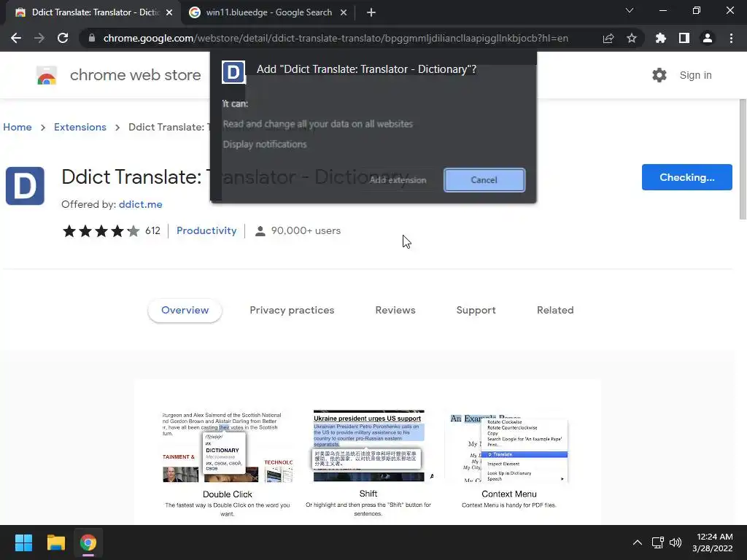747x560 pixels.
Task: Select the Ddict Translate browser tab
Action: [x=93, y=12]
